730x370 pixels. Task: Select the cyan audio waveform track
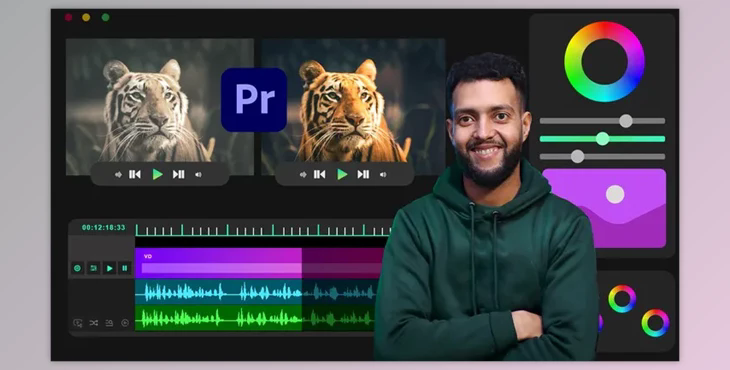[x=256, y=292]
